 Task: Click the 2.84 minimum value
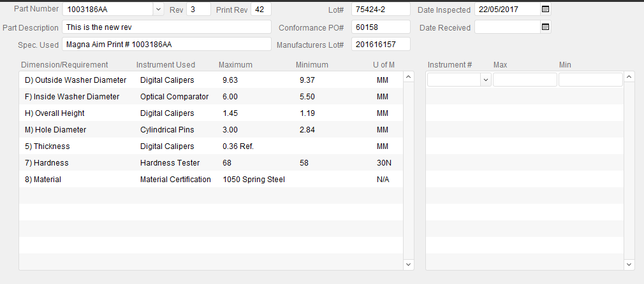click(307, 130)
